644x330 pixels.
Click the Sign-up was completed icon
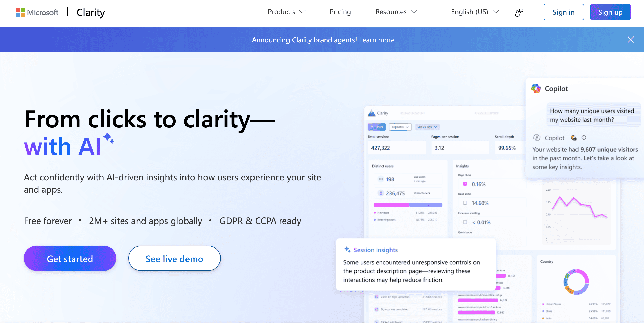point(377,309)
